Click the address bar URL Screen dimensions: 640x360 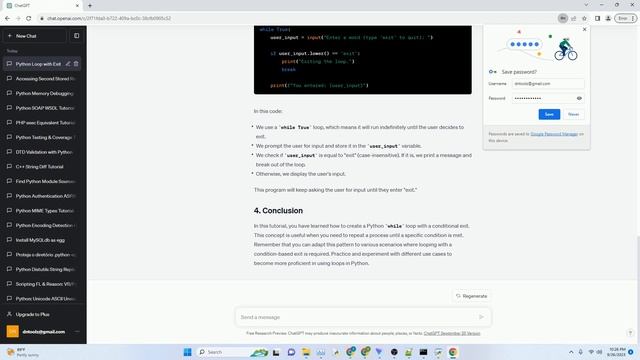tap(109, 18)
